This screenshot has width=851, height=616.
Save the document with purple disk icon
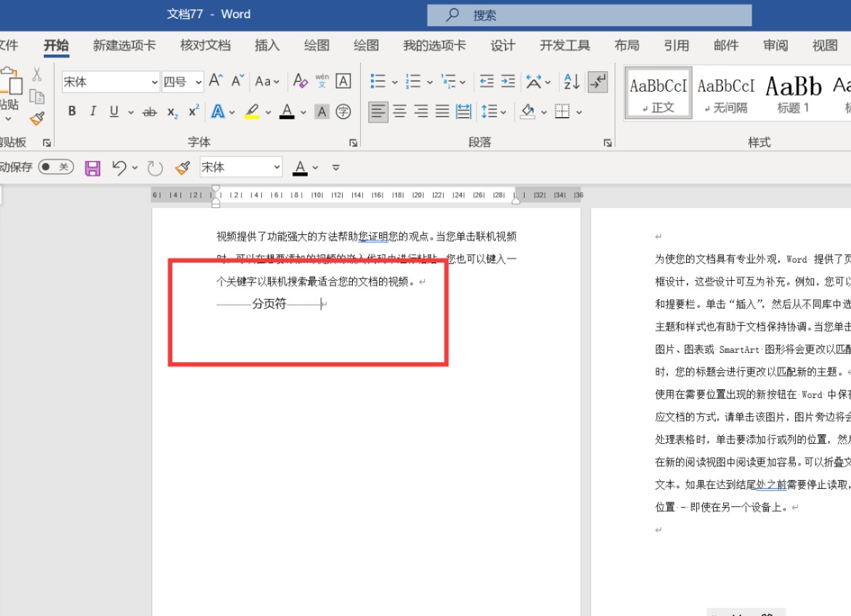click(93, 168)
